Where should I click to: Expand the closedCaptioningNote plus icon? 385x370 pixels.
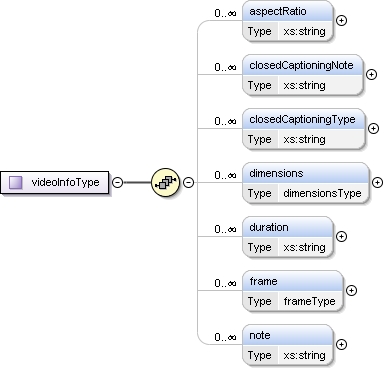(x=371, y=74)
